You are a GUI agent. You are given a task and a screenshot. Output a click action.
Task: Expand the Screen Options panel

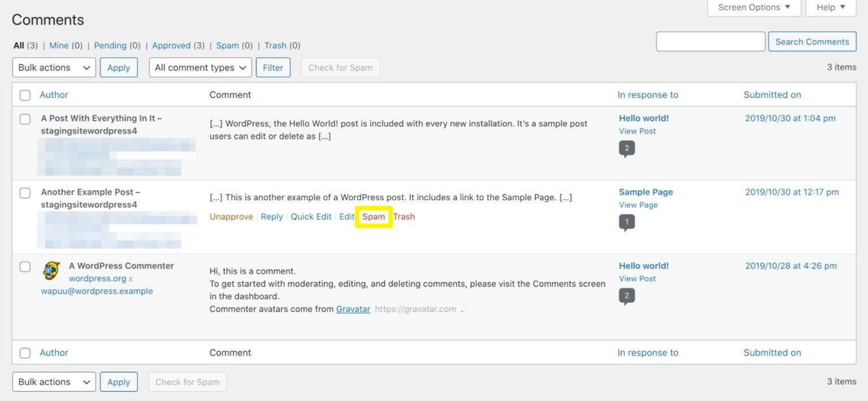coord(753,7)
